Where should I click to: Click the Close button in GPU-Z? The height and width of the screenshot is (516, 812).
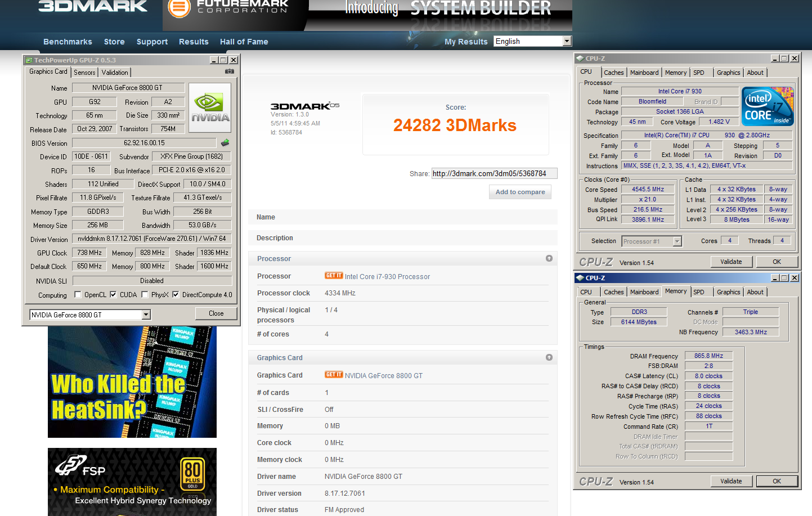pyautogui.click(x=216, y=313)
